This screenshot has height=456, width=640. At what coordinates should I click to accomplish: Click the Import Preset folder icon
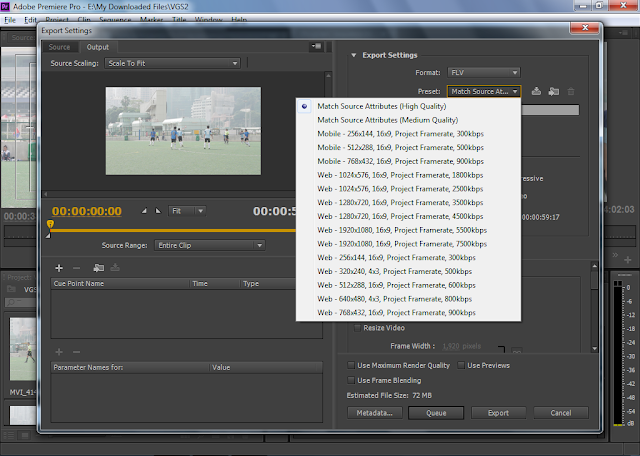tap(554, 91)
